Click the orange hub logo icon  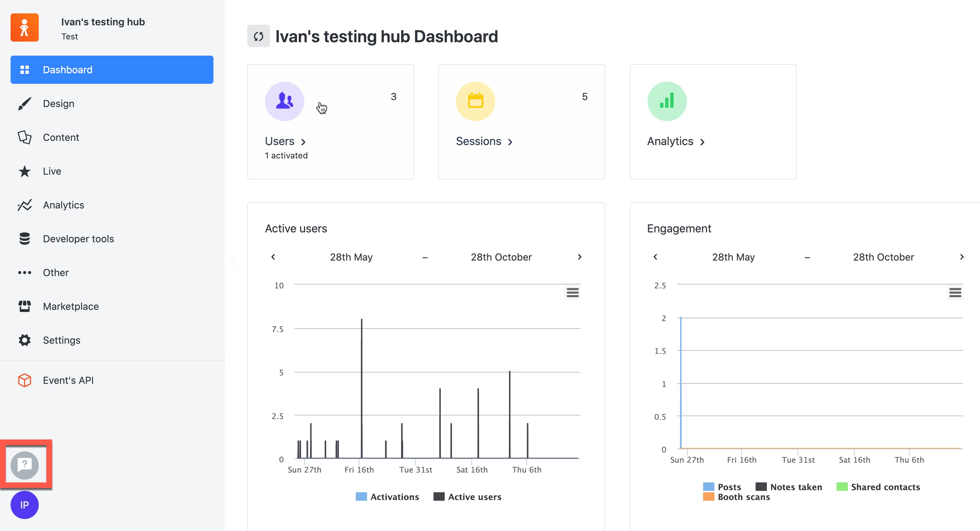(24, 27)
